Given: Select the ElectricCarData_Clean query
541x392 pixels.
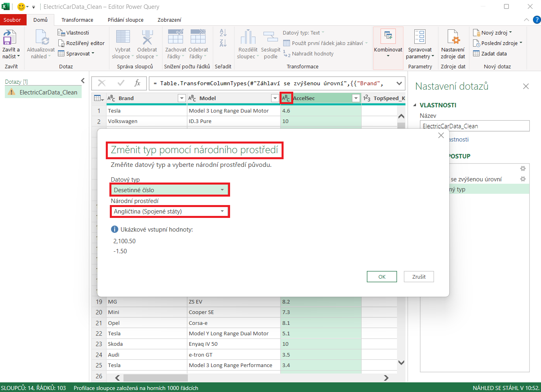Looking at the screenshot, I should pyautogui.click(x=43, y=92).
